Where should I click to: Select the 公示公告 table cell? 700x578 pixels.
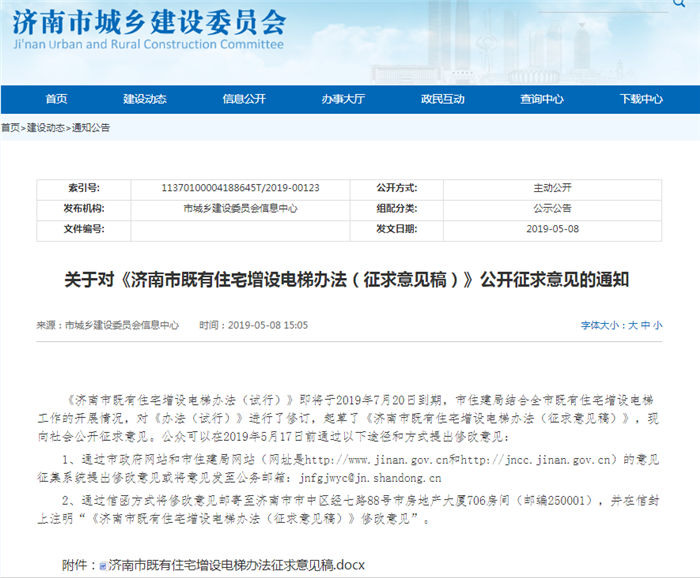552,208
